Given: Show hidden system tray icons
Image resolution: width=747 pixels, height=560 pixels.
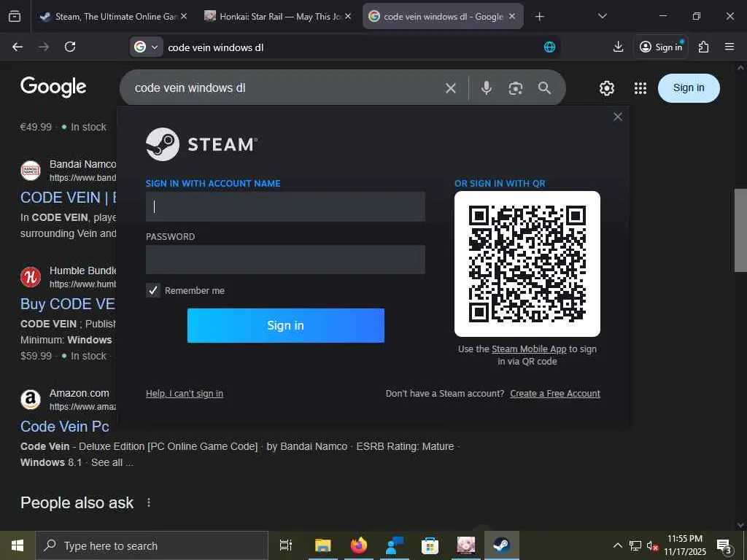Looking at the screenshot, I should (x=617, y=545).
